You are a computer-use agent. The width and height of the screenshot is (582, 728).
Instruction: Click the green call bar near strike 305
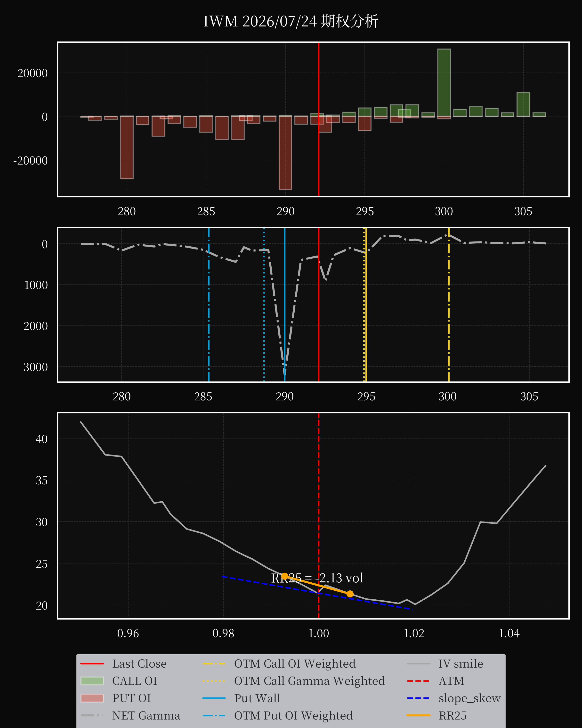(523, 104)
